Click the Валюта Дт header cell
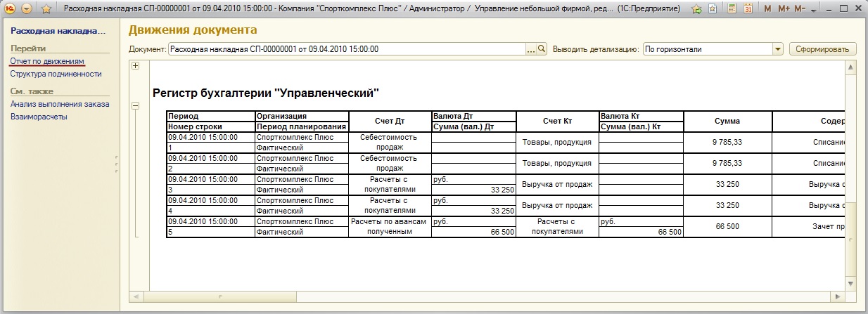 tap(473, 116)
